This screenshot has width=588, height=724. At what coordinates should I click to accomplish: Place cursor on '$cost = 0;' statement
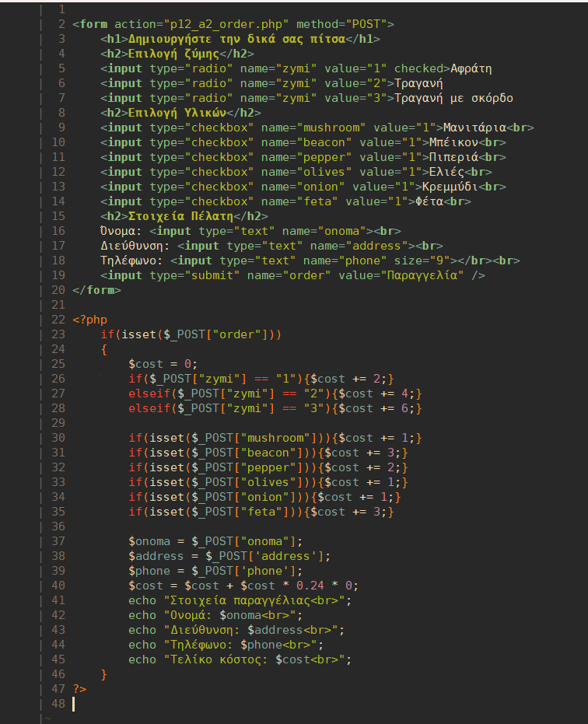tap(163, 364)
